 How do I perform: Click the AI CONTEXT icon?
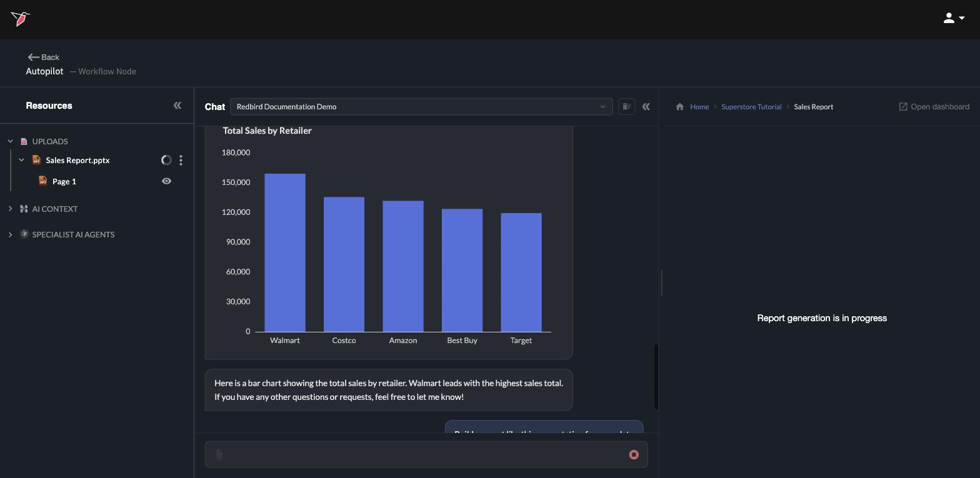[x=24, y=209]
